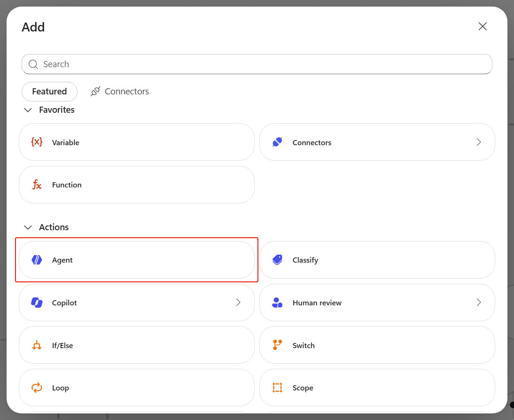Add an If/Else condition
Viewport: 514px width, 420px height.
pos(137,345)
